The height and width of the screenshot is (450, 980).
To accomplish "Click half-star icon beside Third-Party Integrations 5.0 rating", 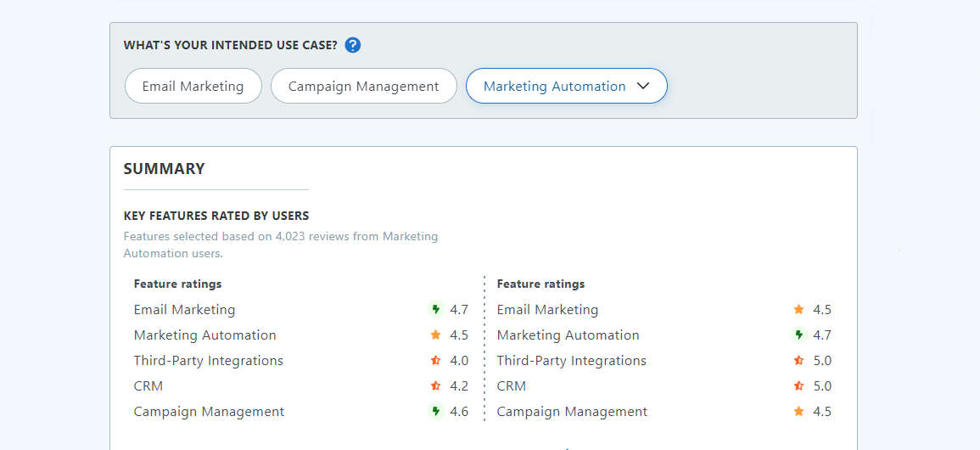I will pyautogui.click(x=799, y=361).
